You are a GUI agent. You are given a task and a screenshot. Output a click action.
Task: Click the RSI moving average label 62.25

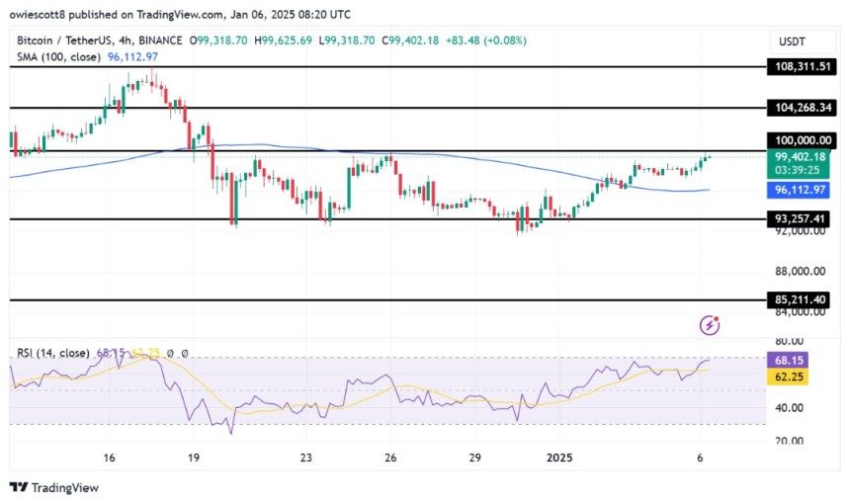[788, 378]
